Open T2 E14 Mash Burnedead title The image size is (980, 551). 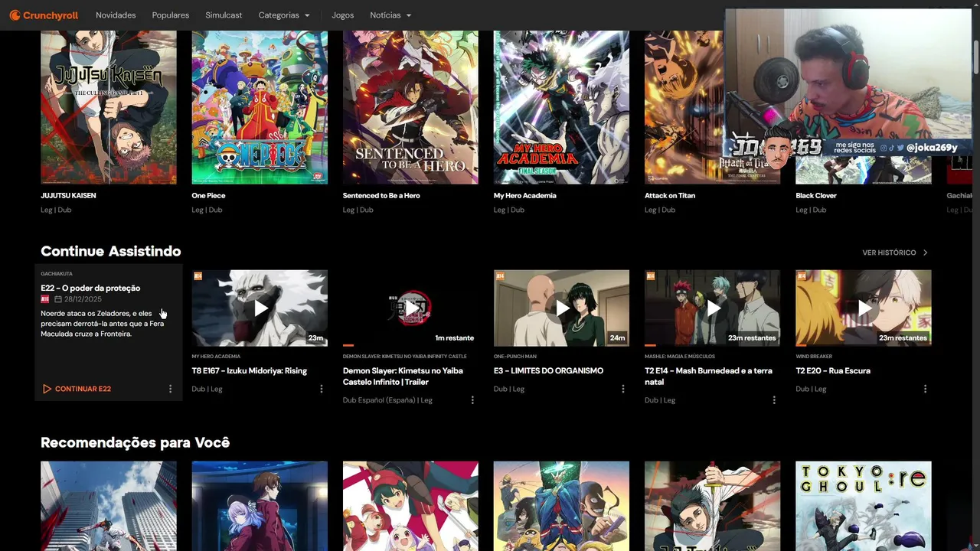pyautogui.click(x=708, y=377)
